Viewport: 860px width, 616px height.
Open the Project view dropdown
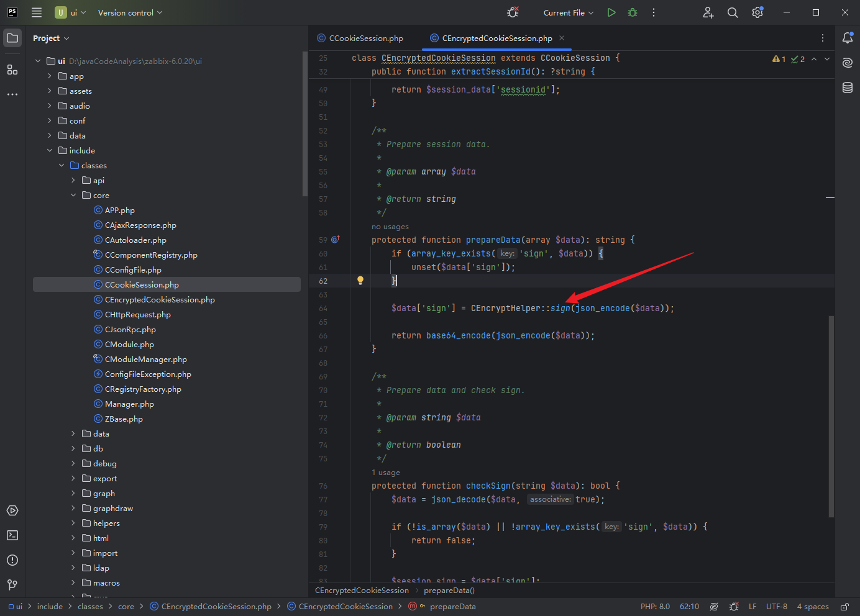click(x=51, y=38)
